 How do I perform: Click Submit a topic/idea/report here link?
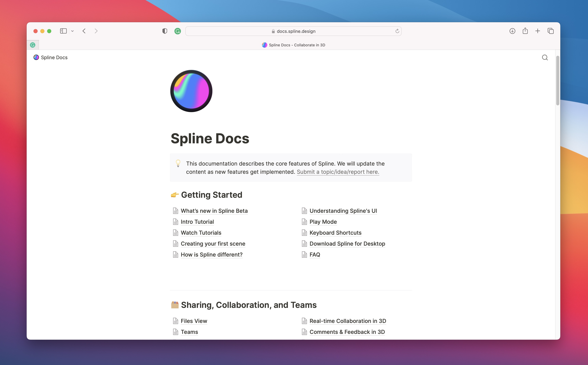338,172
